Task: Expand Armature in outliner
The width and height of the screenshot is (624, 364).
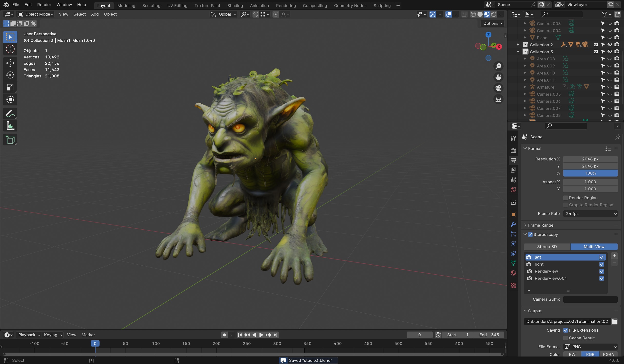Action: point(525,87)
